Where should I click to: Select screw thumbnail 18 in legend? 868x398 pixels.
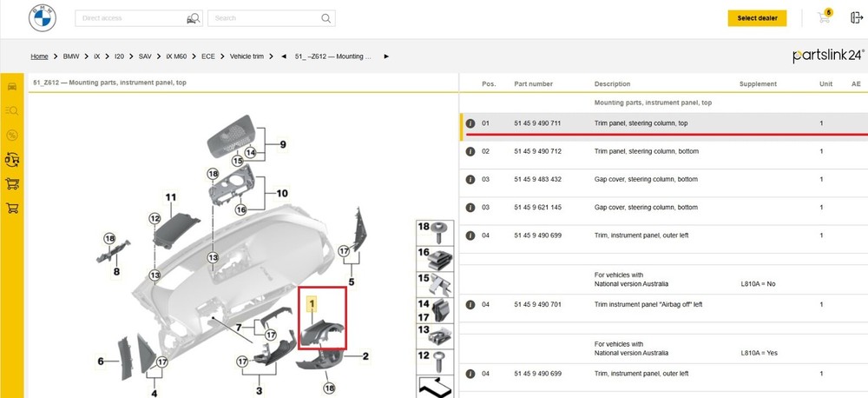435,233
